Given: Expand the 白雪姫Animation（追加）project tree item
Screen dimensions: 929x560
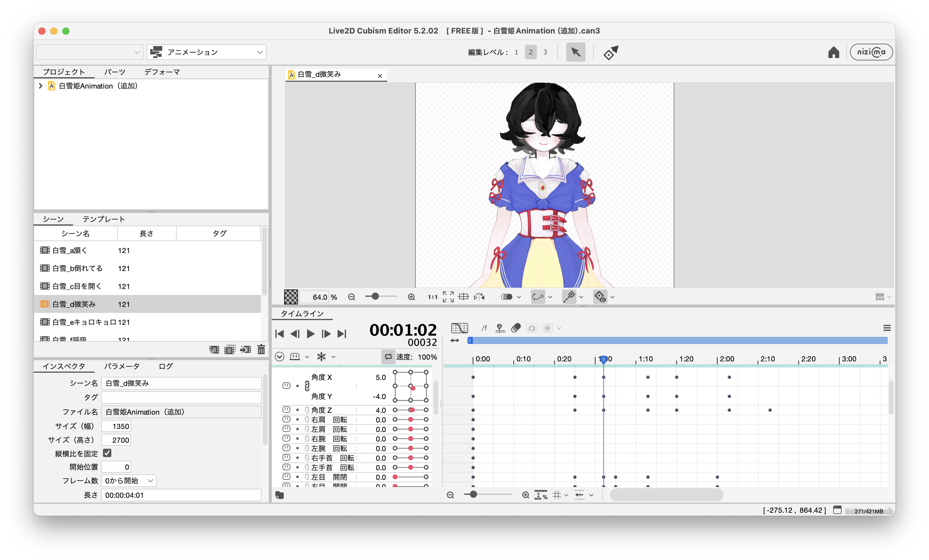Looking at the screenshot, I should [41, 86].
